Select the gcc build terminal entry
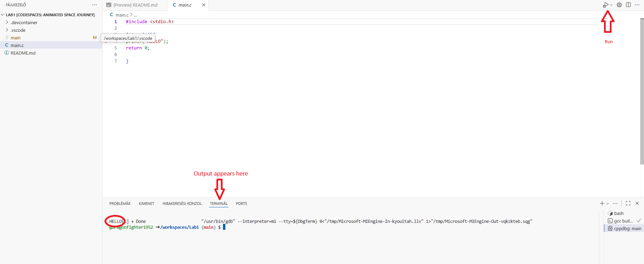The height and width of the screenshot is (264, 644). (x=623, y=221)
